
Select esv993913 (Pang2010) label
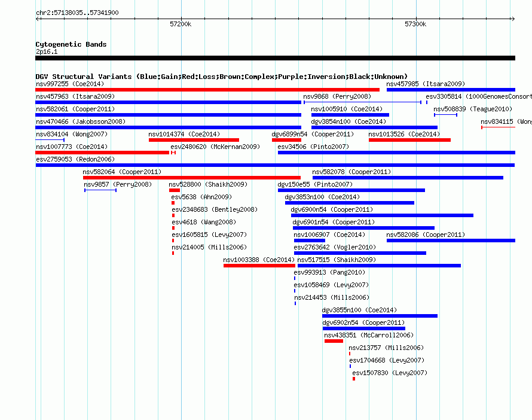tap(329, 272)
